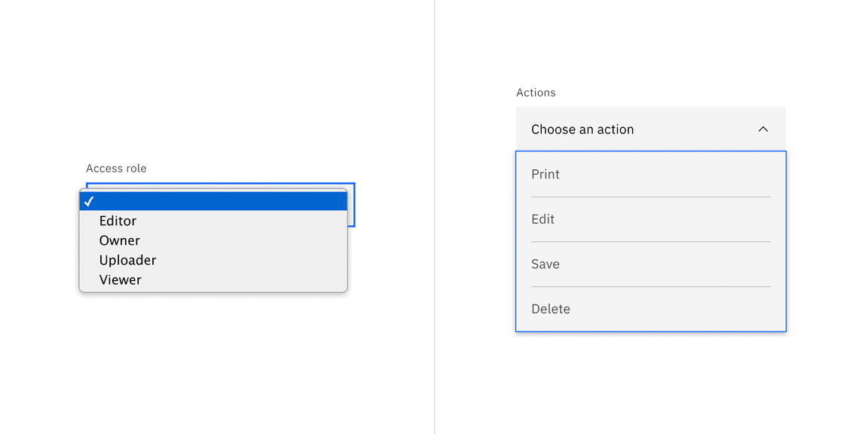868x434 pixels.
Task: Select Editor from Access role list
Action: pyautogui.click(x=118, y=221)
